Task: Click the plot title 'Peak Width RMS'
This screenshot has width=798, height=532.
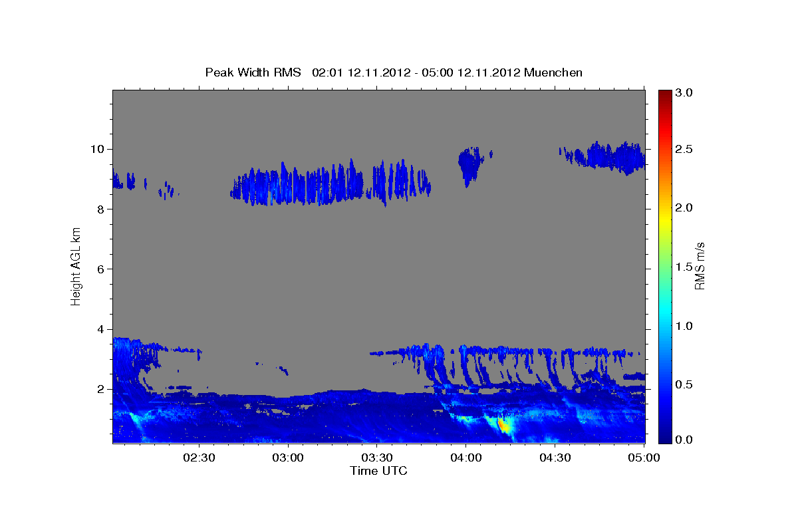Action: coord(253,72)
